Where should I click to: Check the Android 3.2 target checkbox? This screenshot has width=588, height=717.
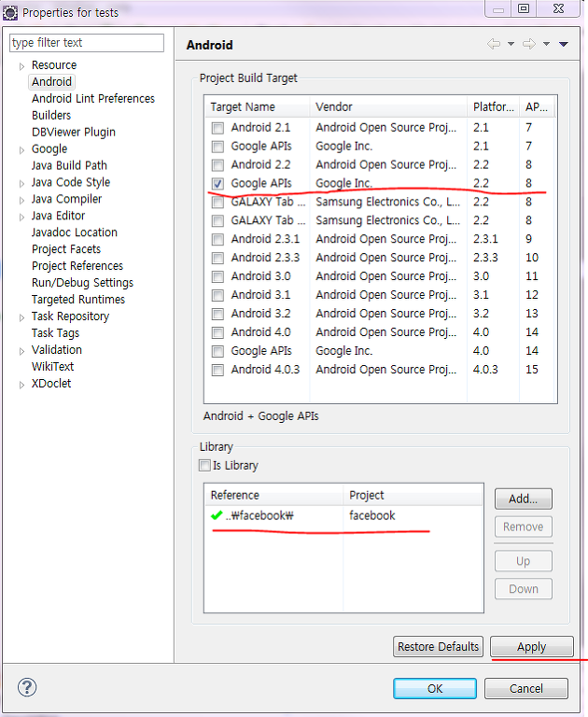click(x=217, y=314)
